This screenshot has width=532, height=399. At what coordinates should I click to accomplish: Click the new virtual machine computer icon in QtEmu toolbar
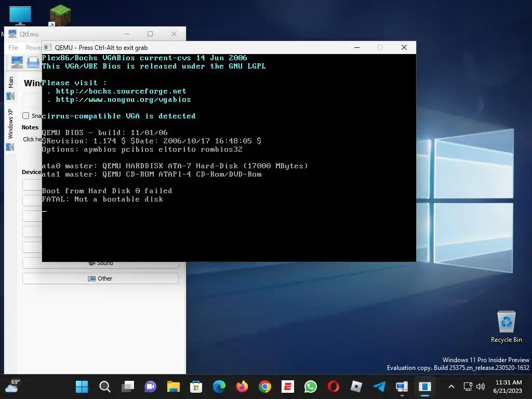click(17, 62)
